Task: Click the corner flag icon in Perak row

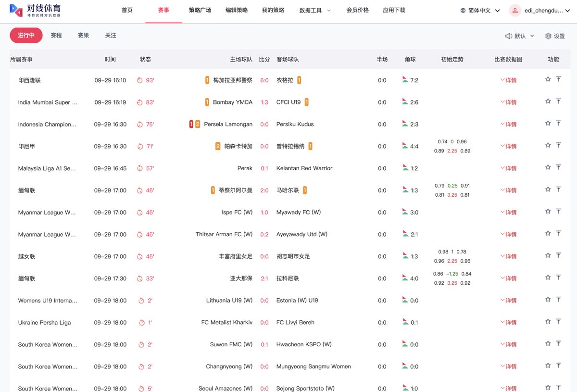Action: 405,167
